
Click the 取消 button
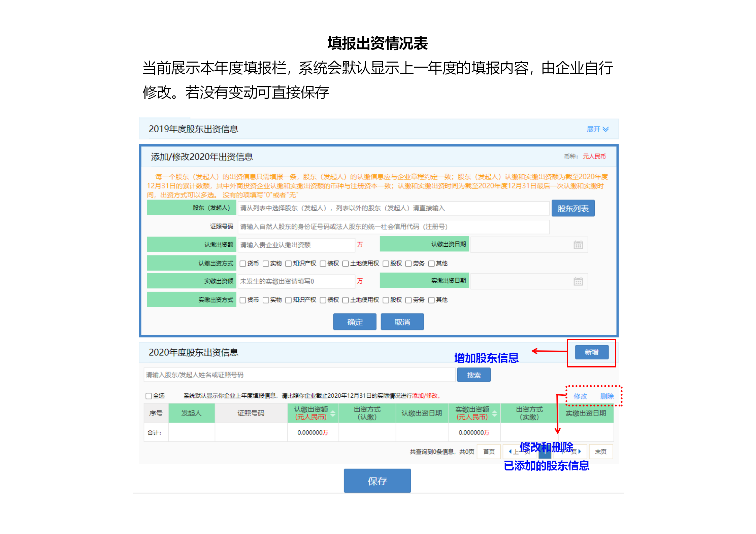pos(402,322)
